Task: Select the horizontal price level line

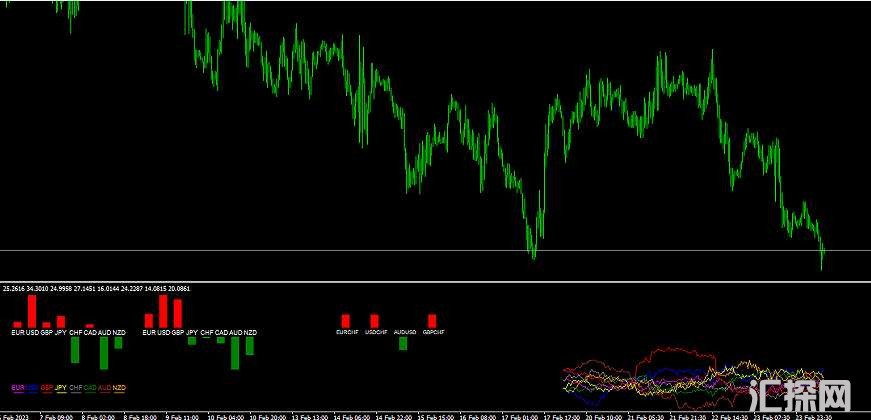Action: pos(300,249)
